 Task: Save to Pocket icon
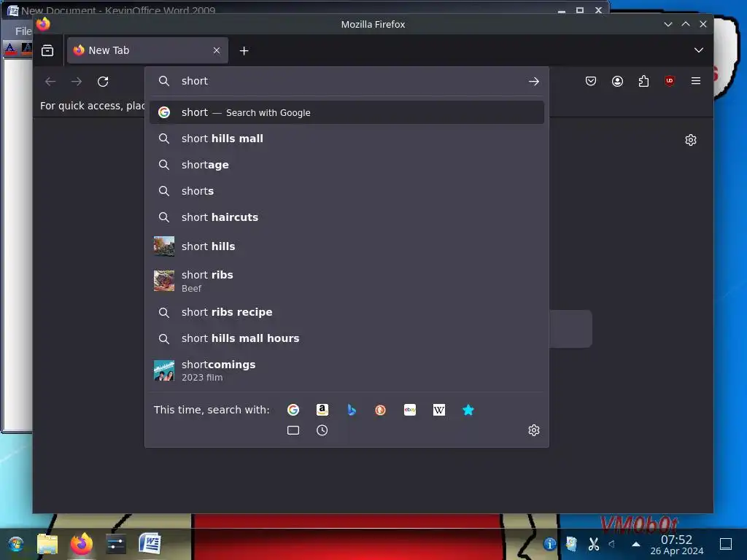pos(591,81)
